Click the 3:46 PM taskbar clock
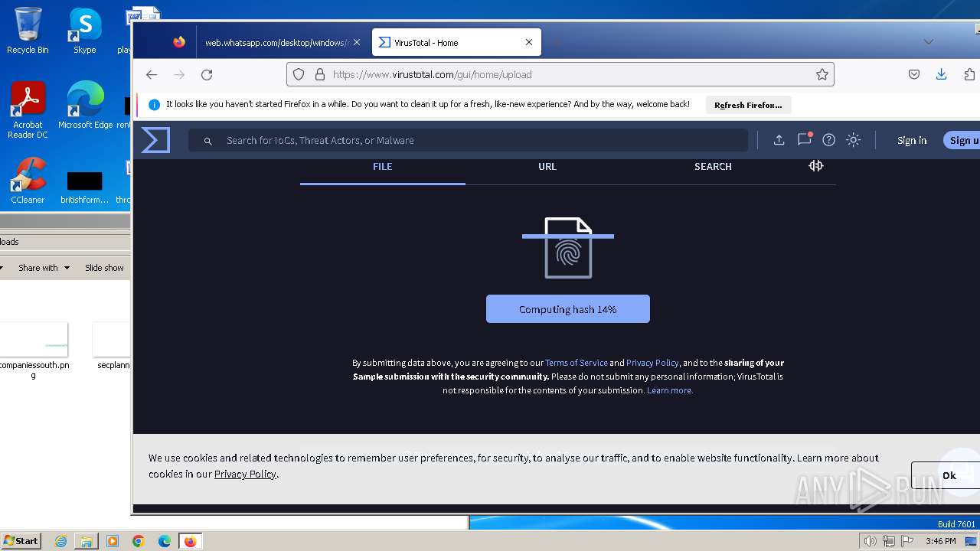Viewport: 980px width, 551px height. click(940, 541)
